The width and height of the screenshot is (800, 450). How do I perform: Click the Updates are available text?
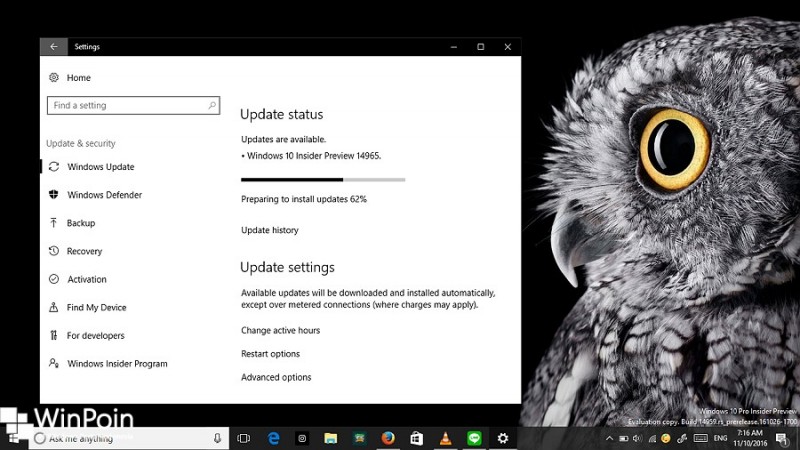(x=283, y=139)
